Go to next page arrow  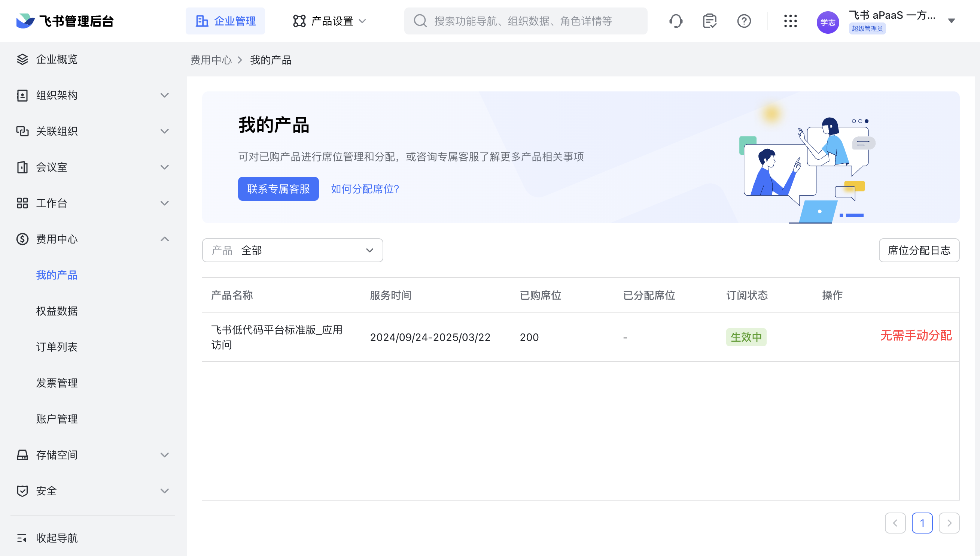949,523
